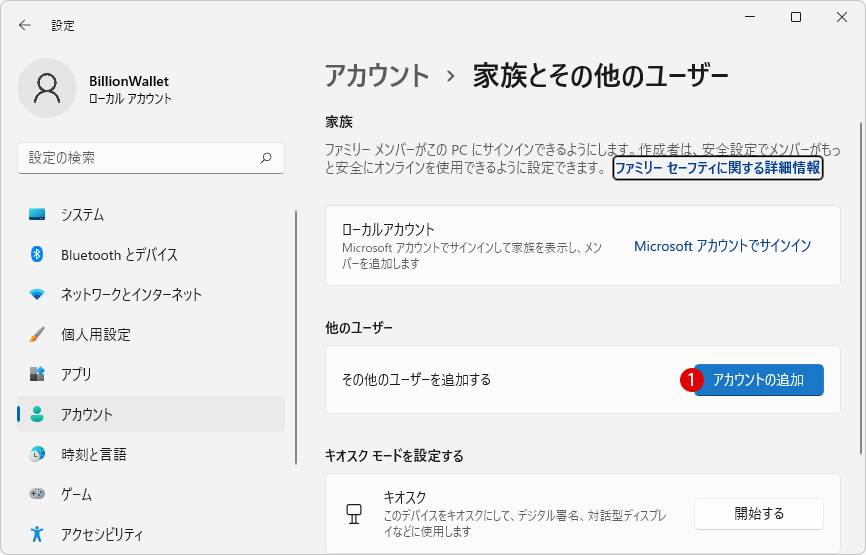Viewport: 866px width, 555px height.
Task: Click Microsoft アカウントでサインイン link
Action: 722,246
